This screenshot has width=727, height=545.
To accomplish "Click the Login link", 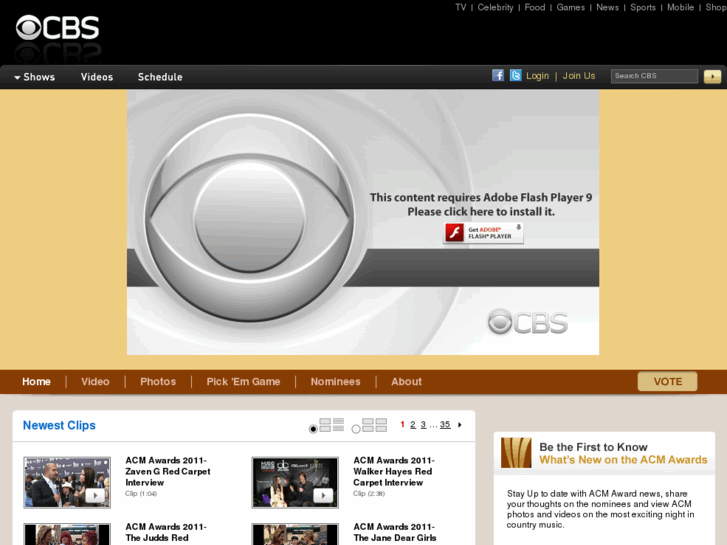I will 537,76.
